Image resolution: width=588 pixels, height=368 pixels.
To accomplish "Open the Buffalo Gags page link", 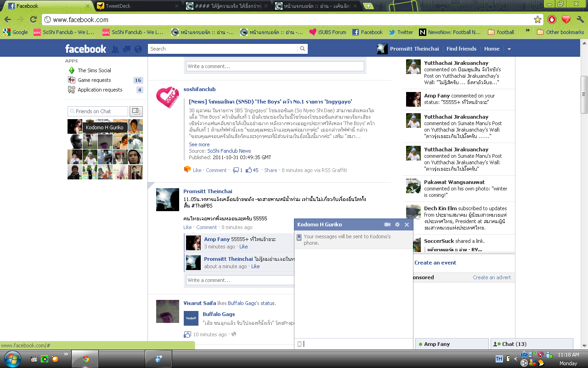I will tap(219, 314).
